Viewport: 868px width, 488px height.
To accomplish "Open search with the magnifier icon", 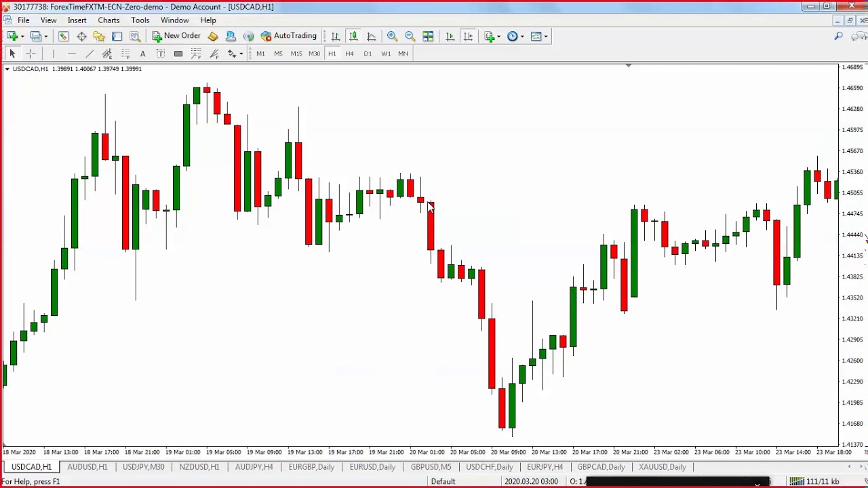I will (839, 36).
